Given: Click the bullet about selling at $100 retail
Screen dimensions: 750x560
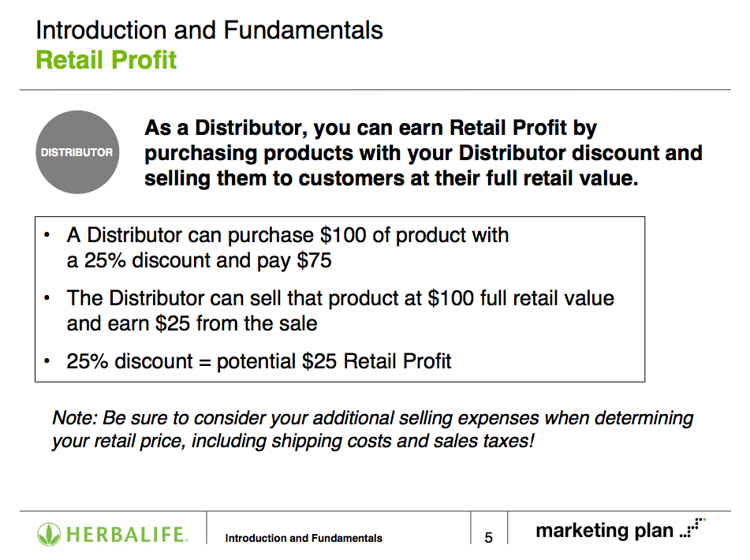Looking at the screenshot, I should [x=340, y=311].
